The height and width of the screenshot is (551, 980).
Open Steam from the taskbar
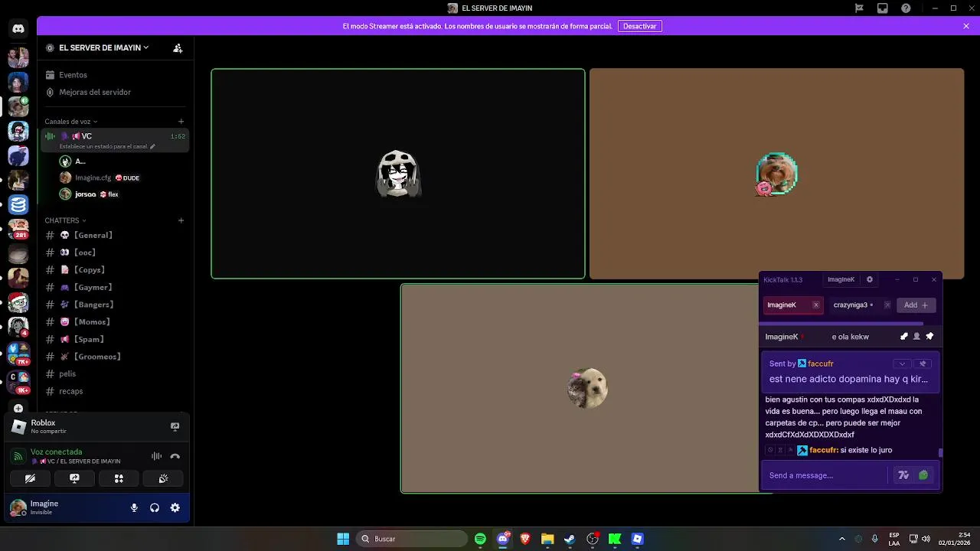(x=570, y=539)
